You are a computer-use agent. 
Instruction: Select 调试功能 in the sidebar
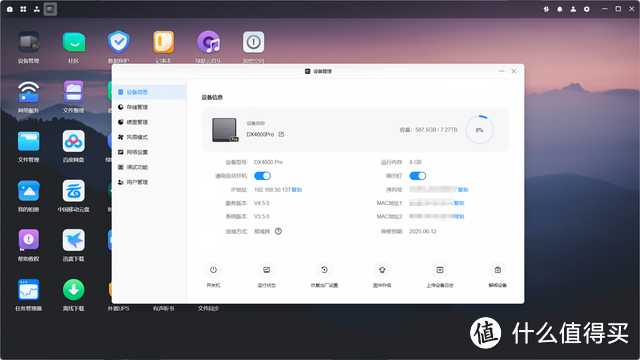click(149, 167)
